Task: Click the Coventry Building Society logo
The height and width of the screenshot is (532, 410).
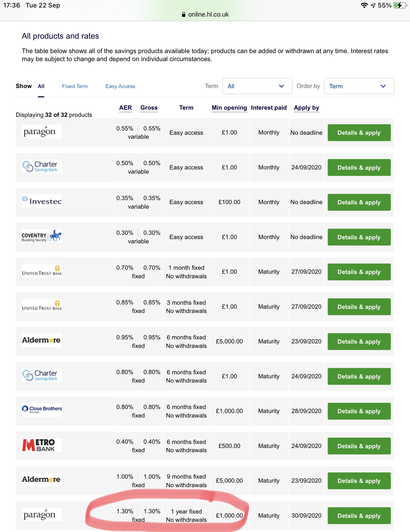Action: pos(42,236)
